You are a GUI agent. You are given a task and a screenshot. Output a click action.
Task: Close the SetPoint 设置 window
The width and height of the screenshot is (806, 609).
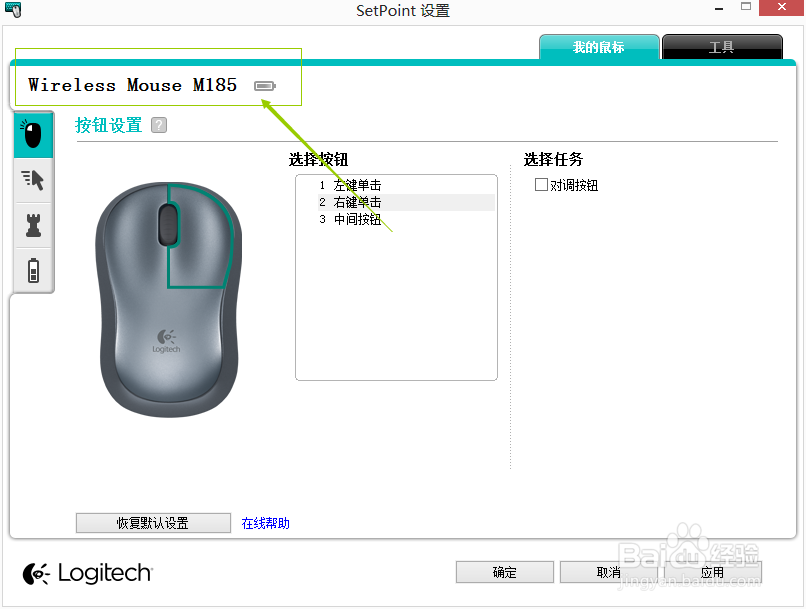point(781,8)
